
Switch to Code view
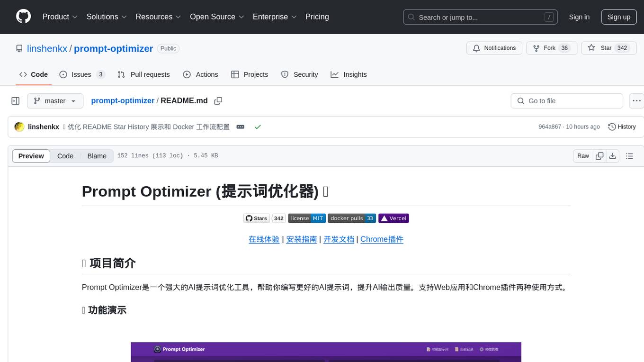click(65, 156)
